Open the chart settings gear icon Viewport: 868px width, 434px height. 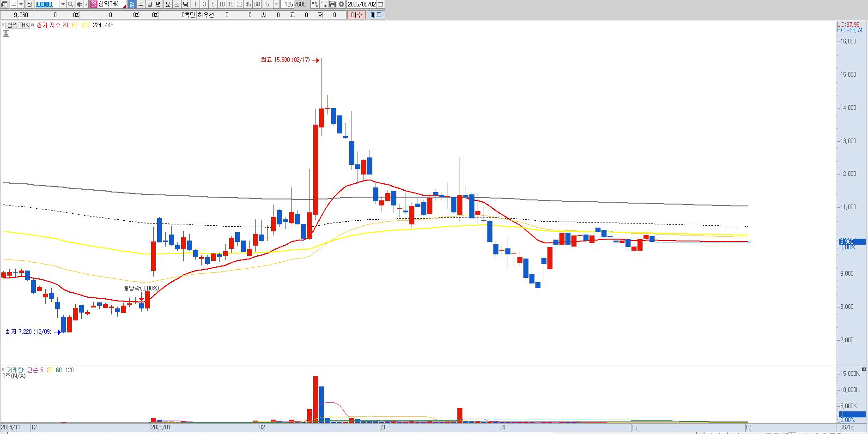(x=341, y=4)
